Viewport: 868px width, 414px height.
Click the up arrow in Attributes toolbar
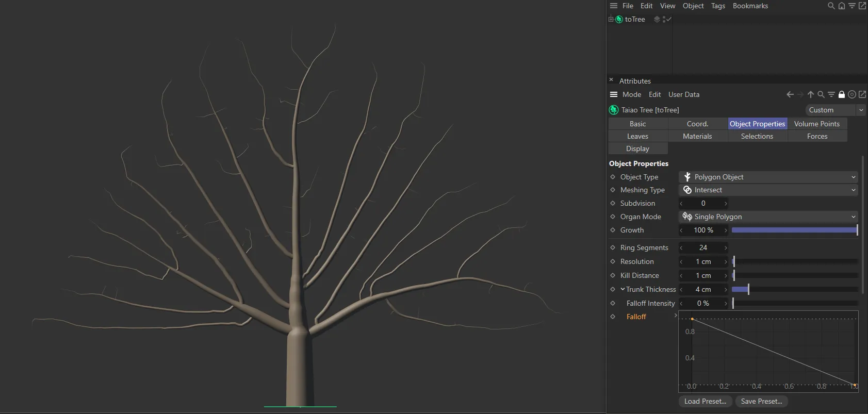(x=811, y=94)
